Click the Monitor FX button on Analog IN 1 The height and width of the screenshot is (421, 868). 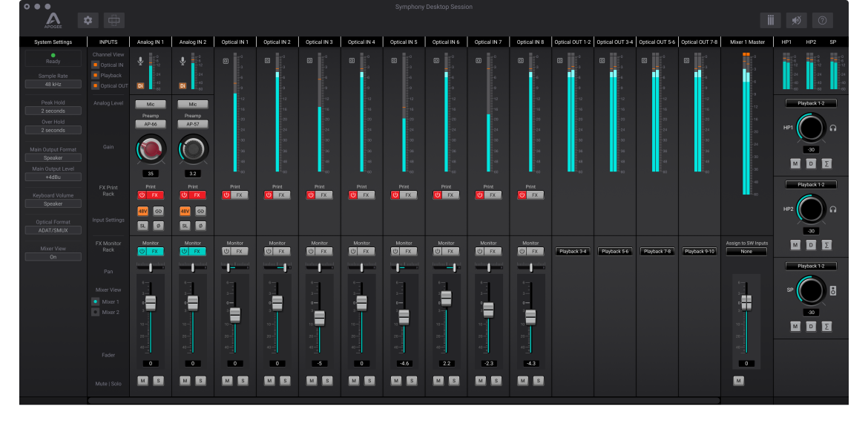click(x=155, y=251)
